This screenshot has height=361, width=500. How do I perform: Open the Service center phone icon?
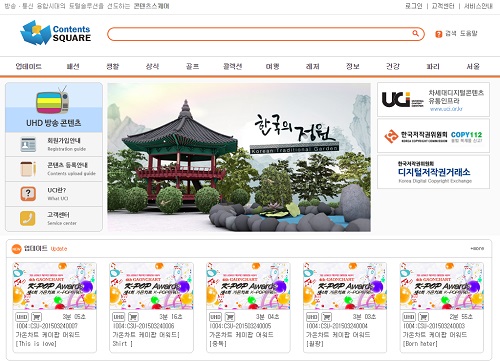coord(28,218)
